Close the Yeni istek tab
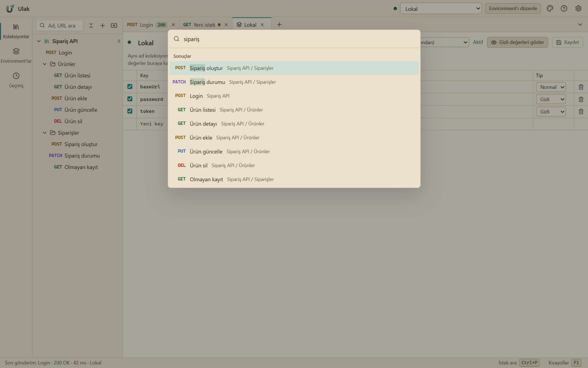The width and height of the screenshot is (588, 368). (x=226, y=25)
